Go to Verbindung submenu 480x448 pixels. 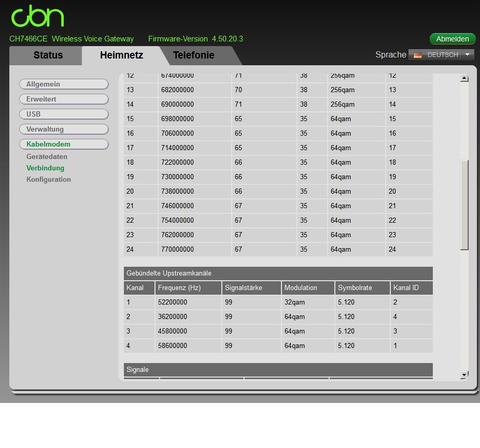coord(45,168)
